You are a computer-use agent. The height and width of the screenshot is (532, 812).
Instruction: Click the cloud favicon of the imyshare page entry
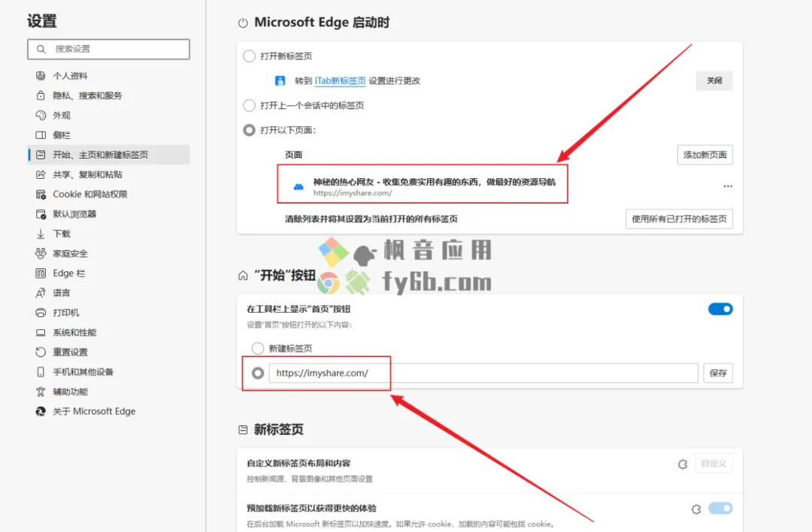pyautogui.click(x=298, y=187)
